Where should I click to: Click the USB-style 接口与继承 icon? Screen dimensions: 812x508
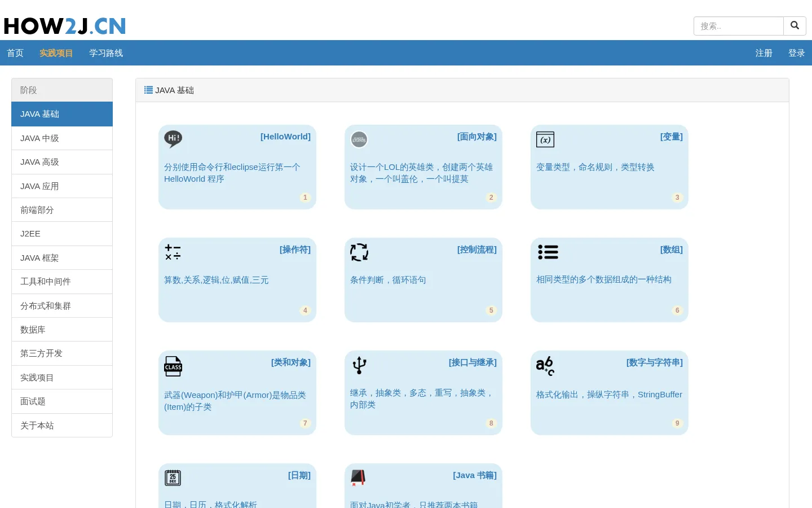click(x=359, y=365)
